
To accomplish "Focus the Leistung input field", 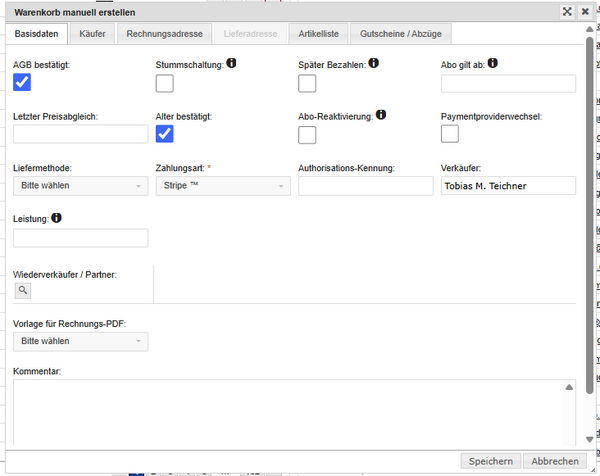I will point(80,238).
